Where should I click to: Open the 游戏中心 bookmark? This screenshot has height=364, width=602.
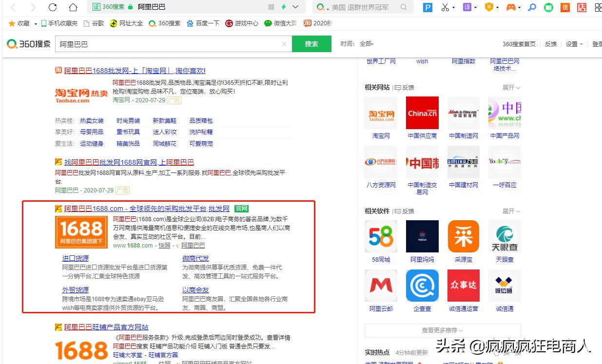pyautogui.click(x=242, y=23)
